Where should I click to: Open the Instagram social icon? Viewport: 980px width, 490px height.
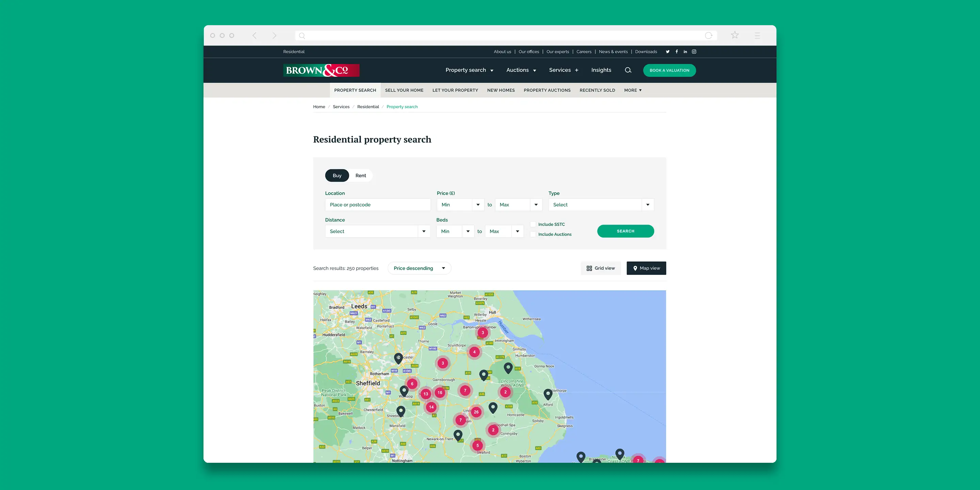click(694, 52)
